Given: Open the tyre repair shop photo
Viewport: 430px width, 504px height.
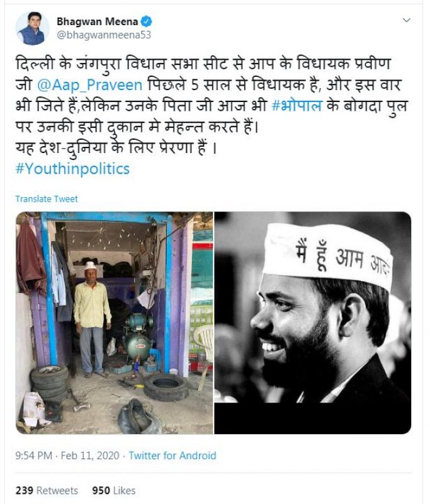Looking at the screenshot, I should coord(114,323).
